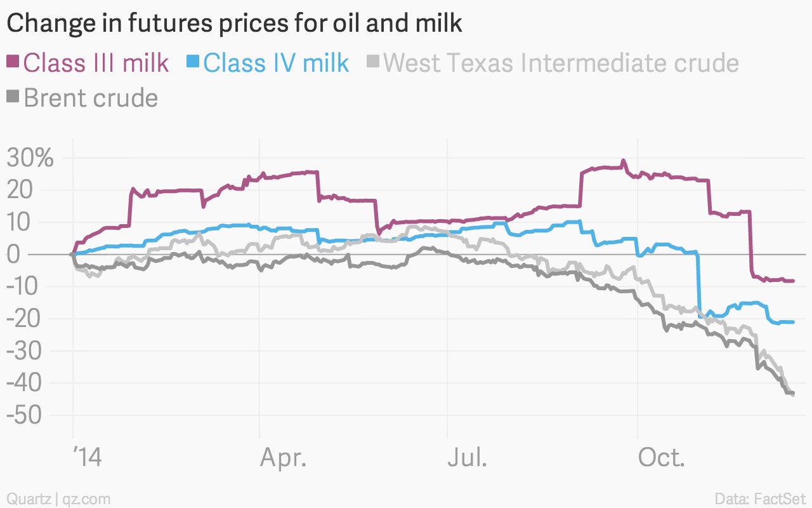The width and height of the screenshot is (812, 508).
Task: Select the Class IV milk legend label
Action: coord(276,63)
